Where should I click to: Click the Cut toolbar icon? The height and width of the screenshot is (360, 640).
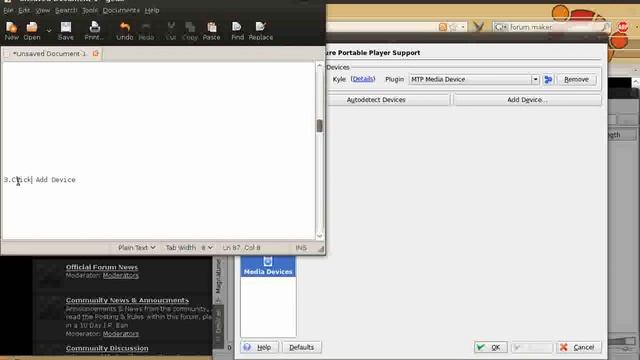[171, 31]
